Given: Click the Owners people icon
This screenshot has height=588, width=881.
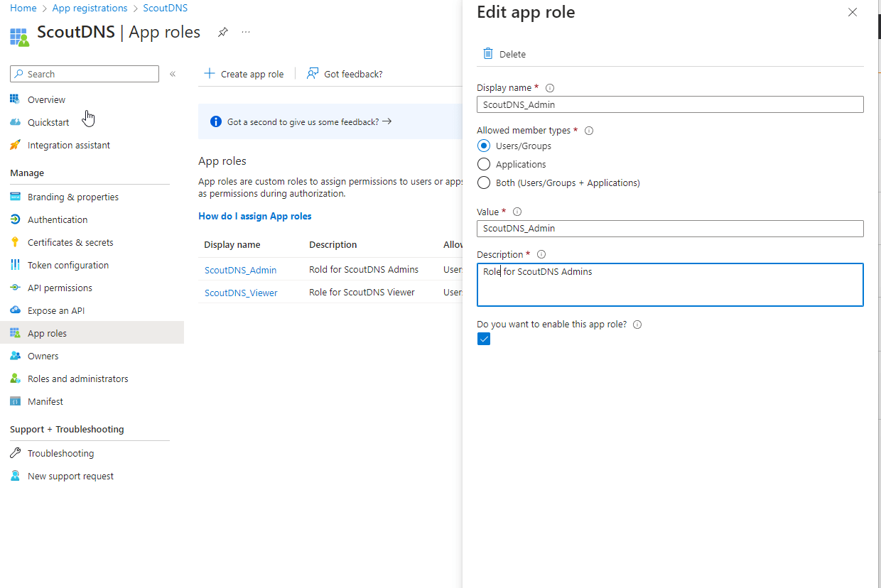Looking at the screenshot, I should [x=15, y=356].
